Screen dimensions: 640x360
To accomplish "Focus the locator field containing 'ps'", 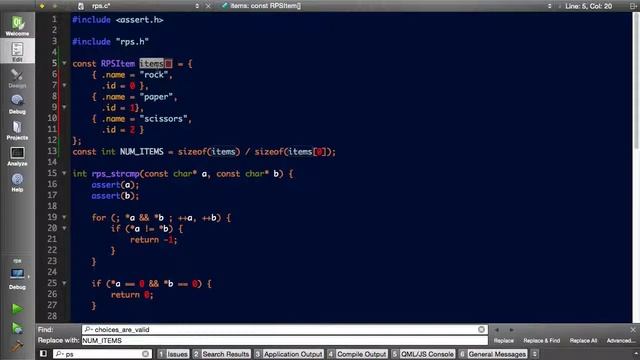I will point(102,354).
